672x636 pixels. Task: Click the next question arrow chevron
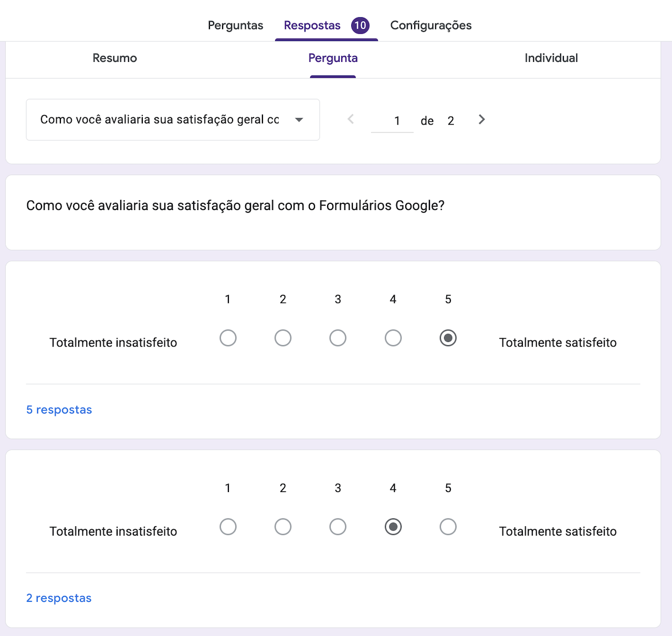pos(481,120)
